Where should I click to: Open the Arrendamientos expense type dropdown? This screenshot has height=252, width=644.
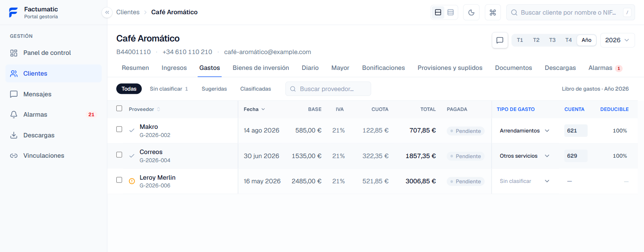point(525,131)
